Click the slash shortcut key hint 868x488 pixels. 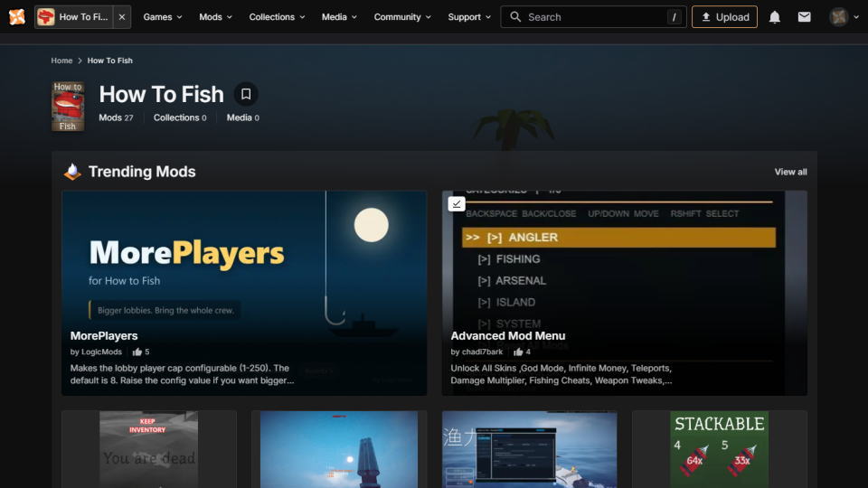pyautogui.click(x=674, y=17)
